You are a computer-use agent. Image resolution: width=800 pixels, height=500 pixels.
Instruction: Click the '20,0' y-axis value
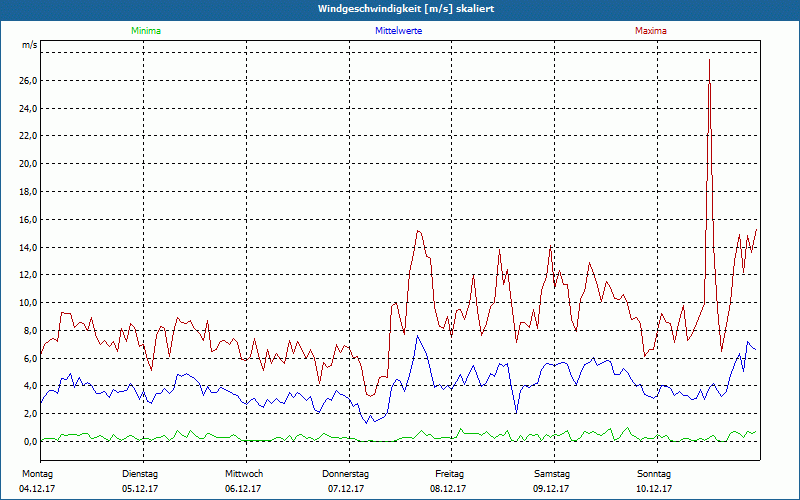tap(27, 164)
